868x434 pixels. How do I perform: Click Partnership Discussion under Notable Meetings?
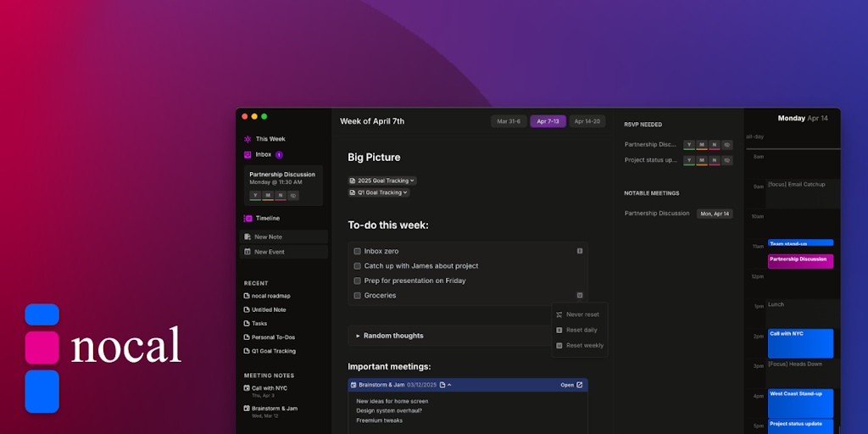(657, 213)
